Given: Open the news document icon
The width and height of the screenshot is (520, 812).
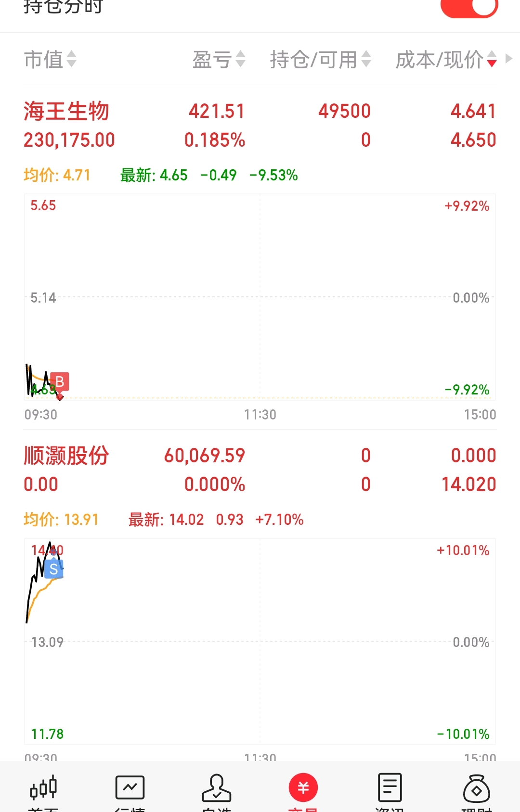Looking at the screenshot, I should pos(390,788).
